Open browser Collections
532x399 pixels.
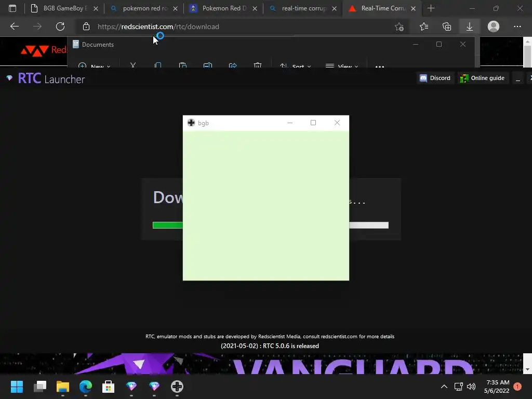[447, 26]
